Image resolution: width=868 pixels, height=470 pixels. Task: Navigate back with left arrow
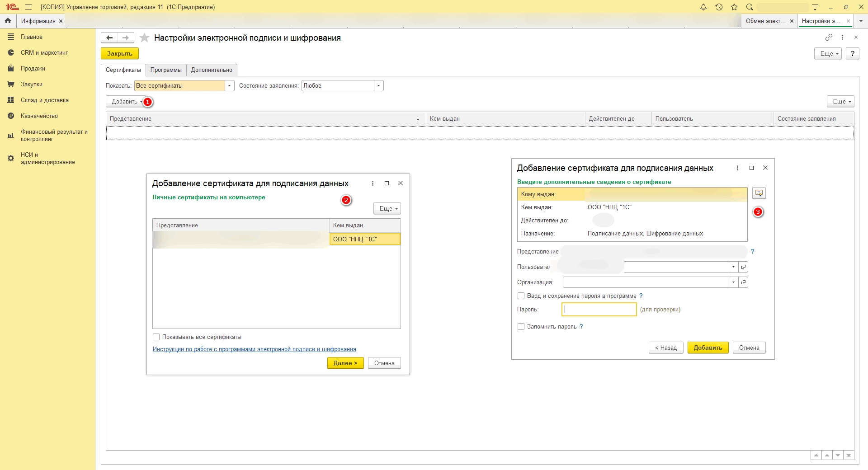tap(109, 38)
